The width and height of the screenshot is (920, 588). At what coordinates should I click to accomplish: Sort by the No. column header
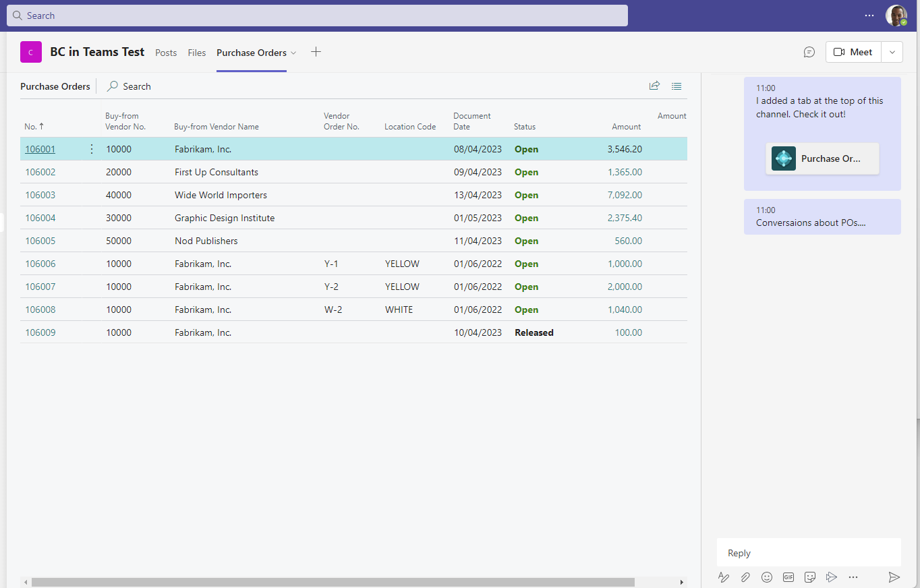pyautogui.click(x=34, y=127)
